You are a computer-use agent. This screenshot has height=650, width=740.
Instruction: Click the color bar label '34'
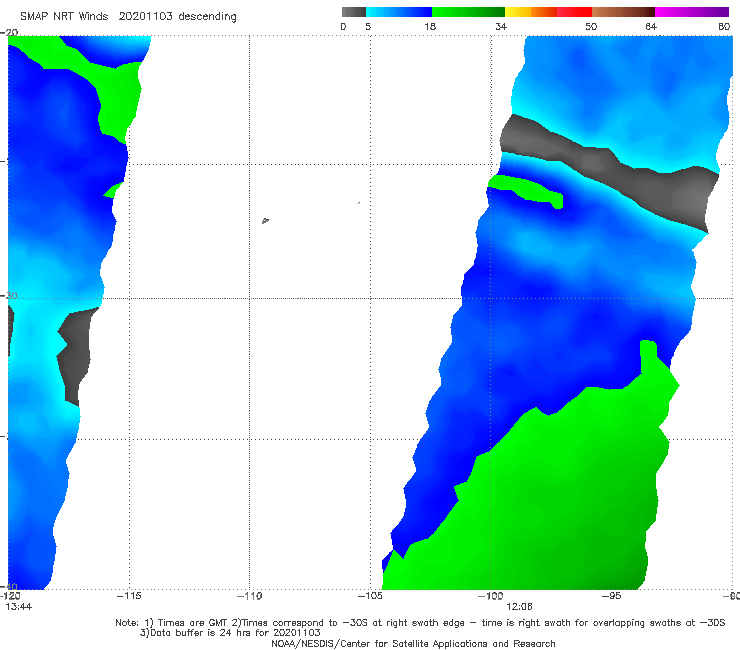pyautogui.click(x=501, y=27)
